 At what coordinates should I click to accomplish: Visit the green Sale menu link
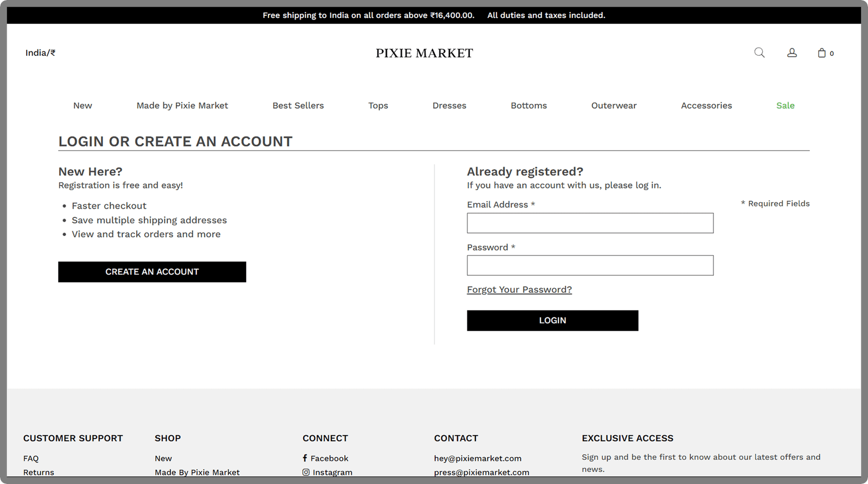785,106
